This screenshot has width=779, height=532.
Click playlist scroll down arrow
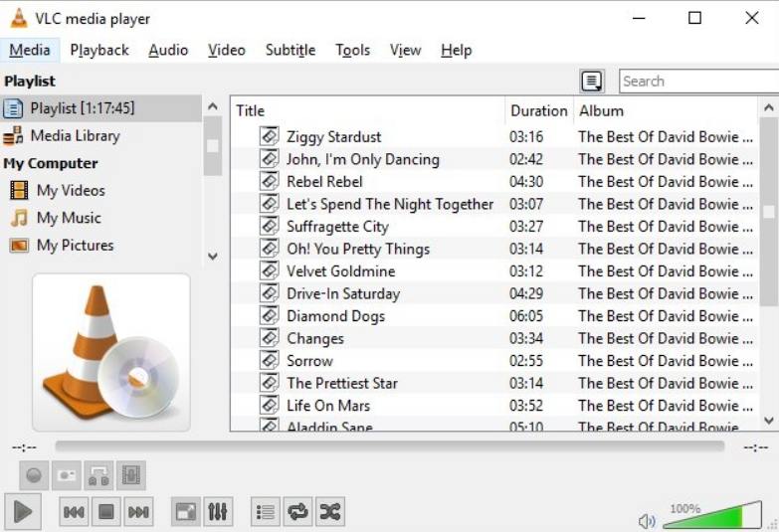(769, 421)
